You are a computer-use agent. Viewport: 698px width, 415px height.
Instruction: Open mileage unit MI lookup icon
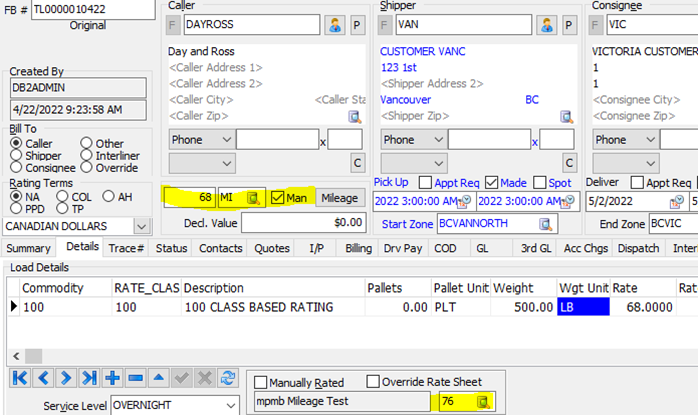coord(253,198)
